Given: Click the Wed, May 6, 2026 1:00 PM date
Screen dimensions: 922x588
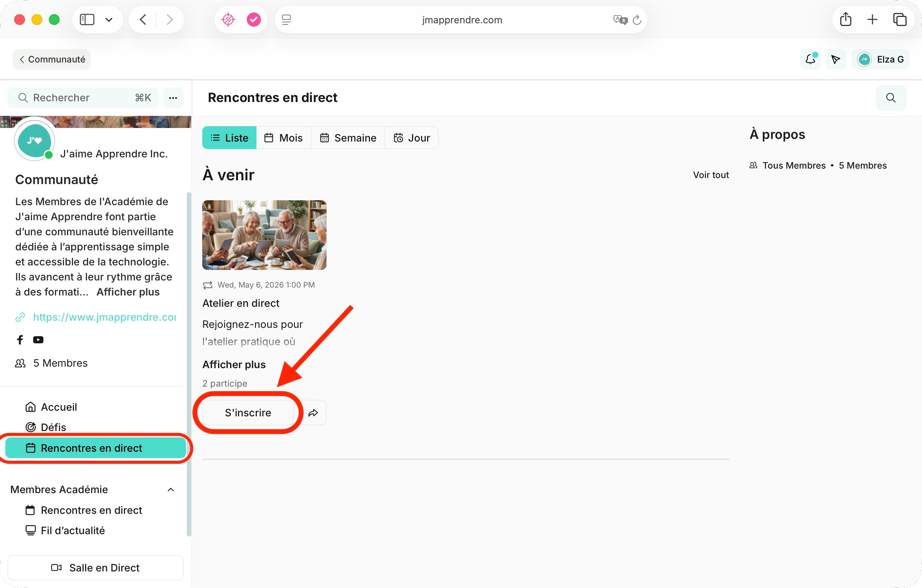Looking at the screenshot, I should 266,285.
